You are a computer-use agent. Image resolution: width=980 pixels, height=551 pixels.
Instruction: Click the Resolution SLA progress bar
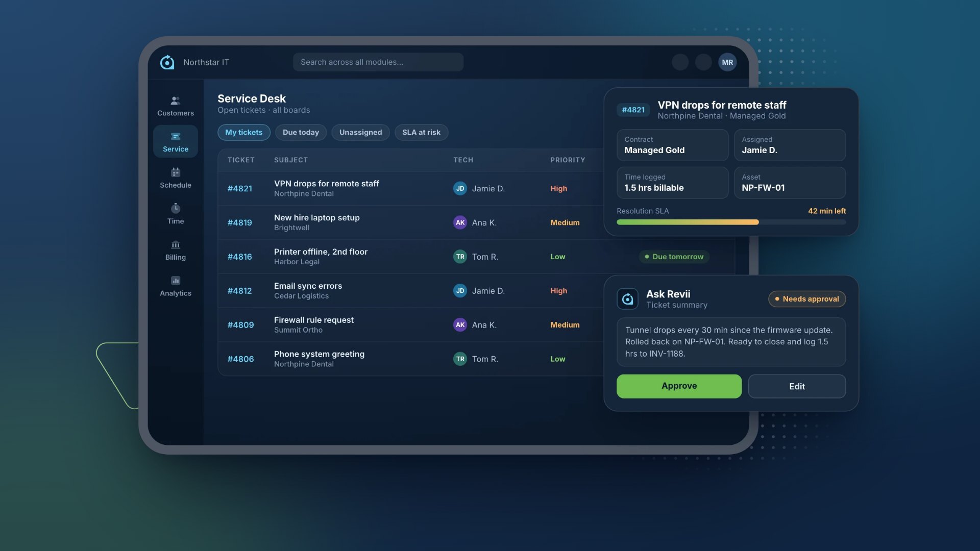pos(731,222)
